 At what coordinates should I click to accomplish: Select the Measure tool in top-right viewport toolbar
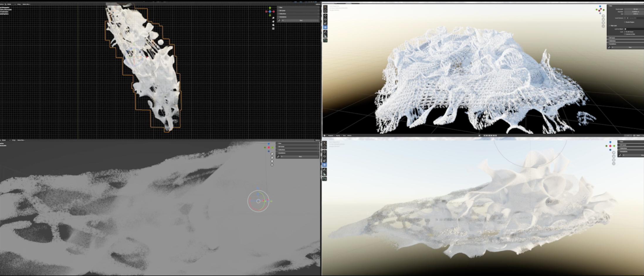pos(325,36)
